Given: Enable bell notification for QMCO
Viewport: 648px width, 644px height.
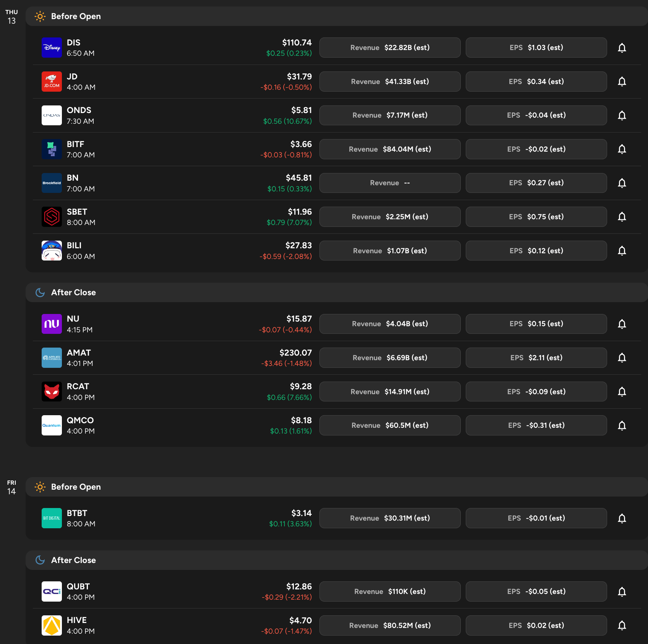Looking at the screenshot, I should 622,425.
